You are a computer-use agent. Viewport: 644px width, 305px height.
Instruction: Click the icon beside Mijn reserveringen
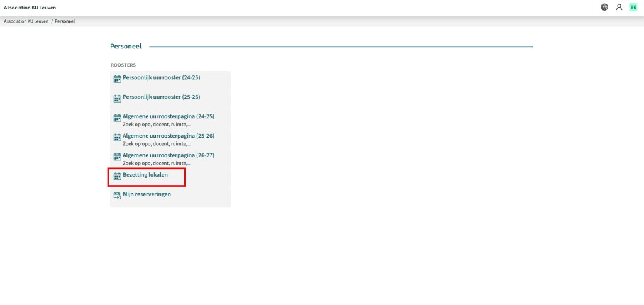pos(117,196)
